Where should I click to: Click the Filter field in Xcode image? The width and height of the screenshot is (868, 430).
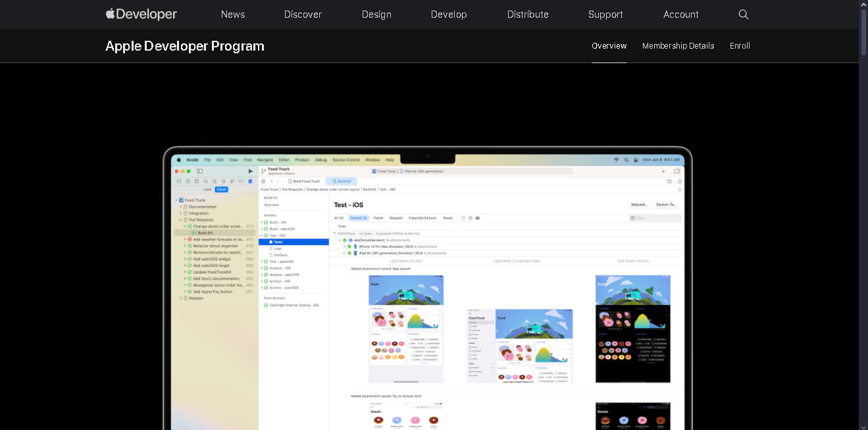[655, 218]
